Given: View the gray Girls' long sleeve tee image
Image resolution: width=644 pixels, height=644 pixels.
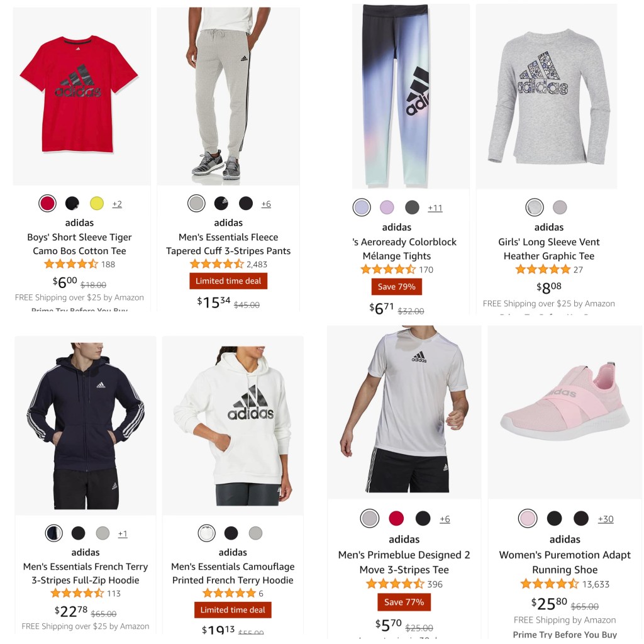Looking at the screenshot, I should pos(547,96).
